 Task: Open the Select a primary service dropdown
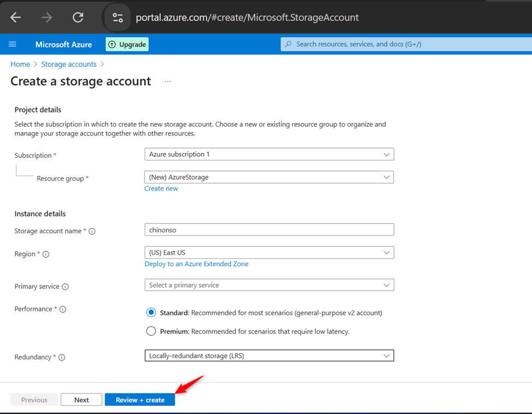pos(269,285)
